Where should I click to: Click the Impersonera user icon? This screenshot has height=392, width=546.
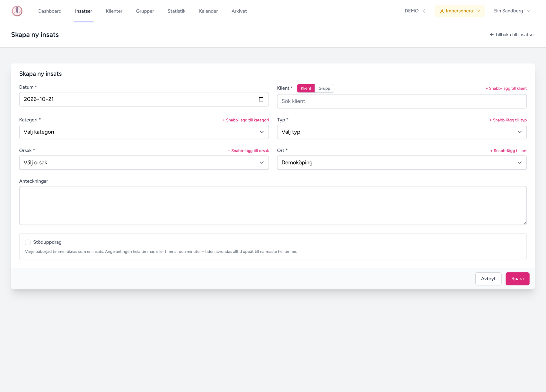click(x=442, y=11)
